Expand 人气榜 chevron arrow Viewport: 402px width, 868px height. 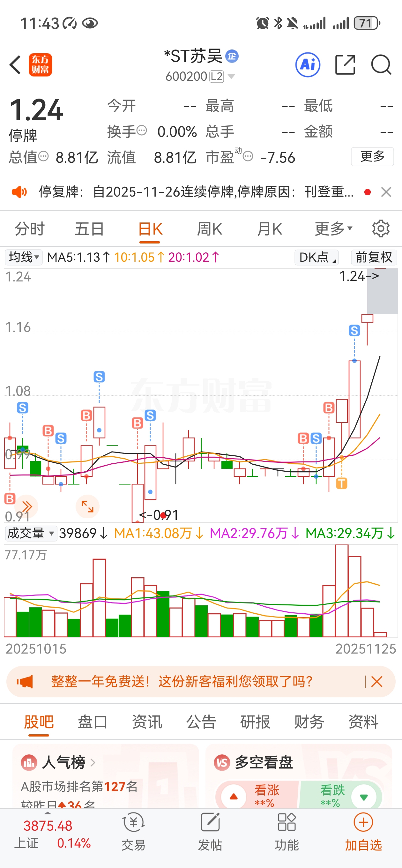coord(93,763)
